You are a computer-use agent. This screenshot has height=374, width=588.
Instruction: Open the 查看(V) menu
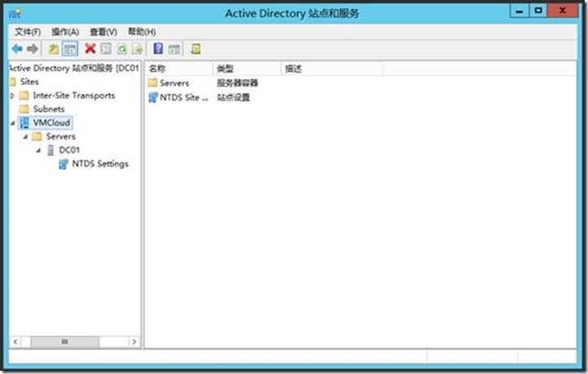tap(104, 32)
